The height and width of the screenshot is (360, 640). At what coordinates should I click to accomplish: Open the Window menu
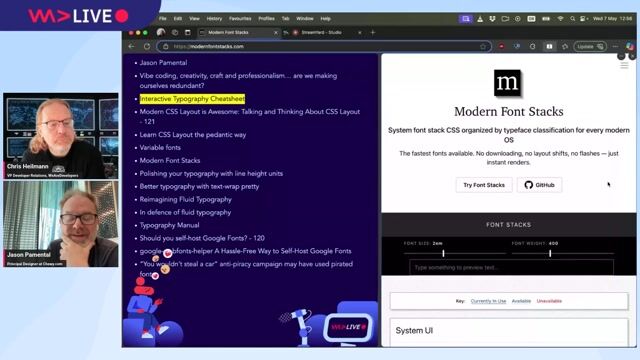tap(304, 19)
